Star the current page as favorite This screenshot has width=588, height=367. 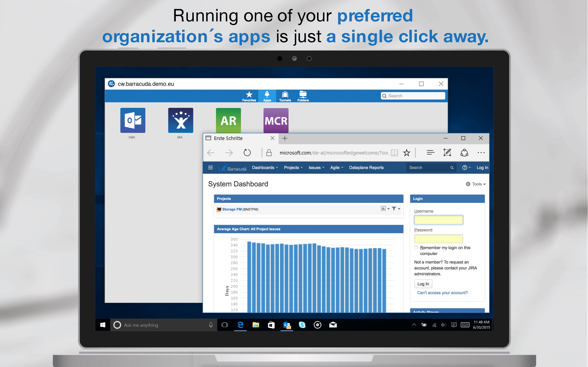coord(407,153)
